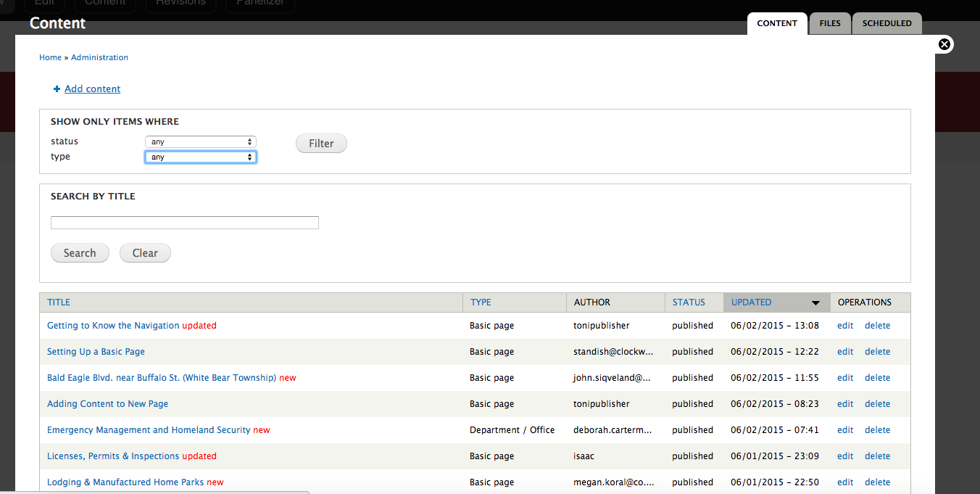Delete Licenses, Permits & Inspections
Viewport: 980px width, 494px height.
pos(877,456)
